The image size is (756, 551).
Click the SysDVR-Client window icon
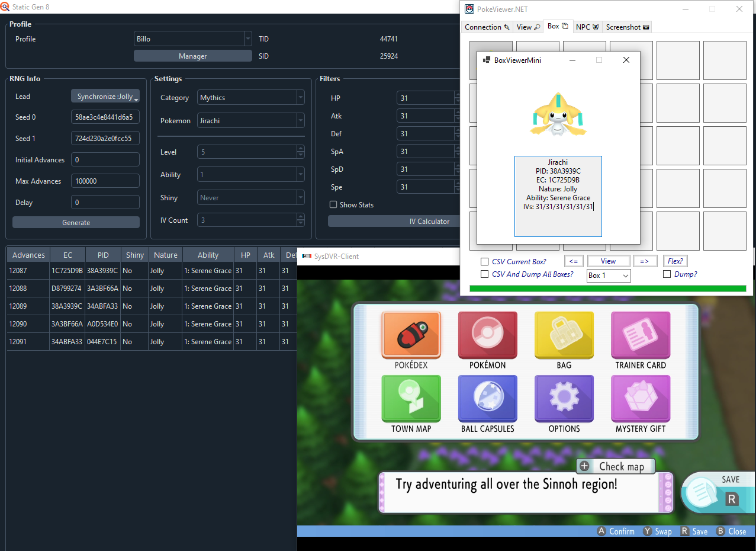[307, 257]
